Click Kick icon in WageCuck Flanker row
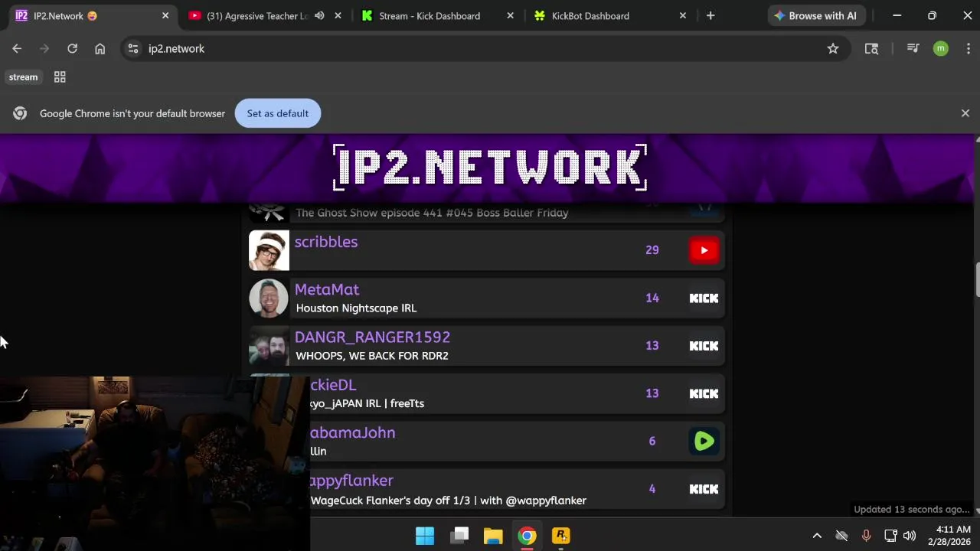 click(x=704, y=489)
